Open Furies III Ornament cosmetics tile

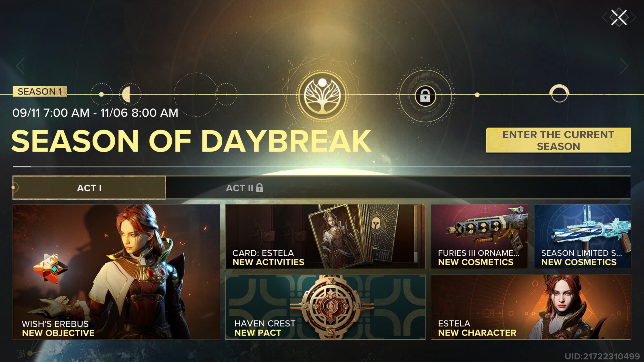pos(479,237)
